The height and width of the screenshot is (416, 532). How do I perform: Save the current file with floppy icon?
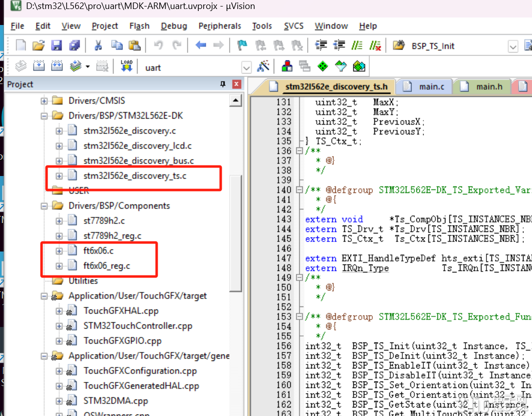(57, 45)
